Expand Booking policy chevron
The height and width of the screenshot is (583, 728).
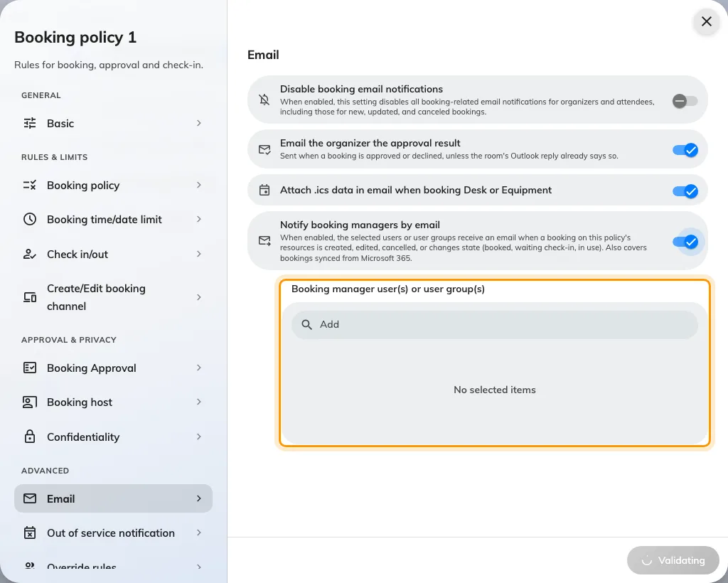(199, 185)
